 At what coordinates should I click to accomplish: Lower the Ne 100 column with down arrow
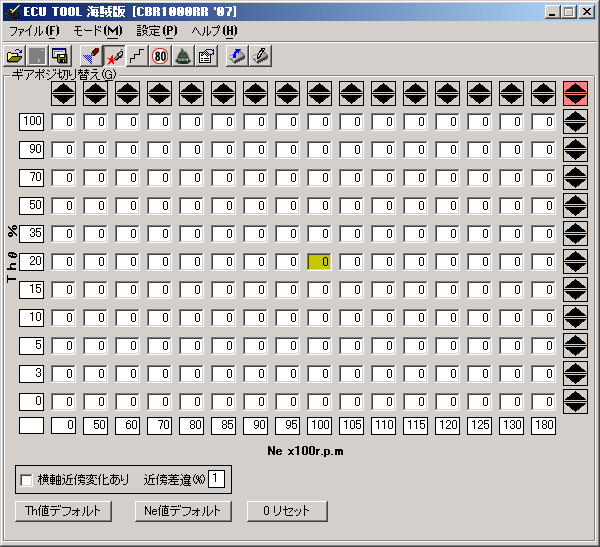[320, 100]
